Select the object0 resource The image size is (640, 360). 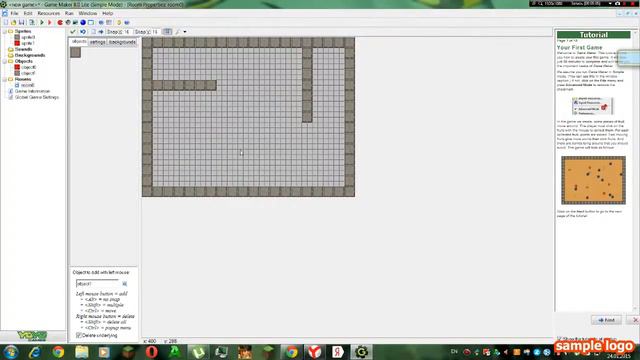pyautogui.click(x=29, y=67)
